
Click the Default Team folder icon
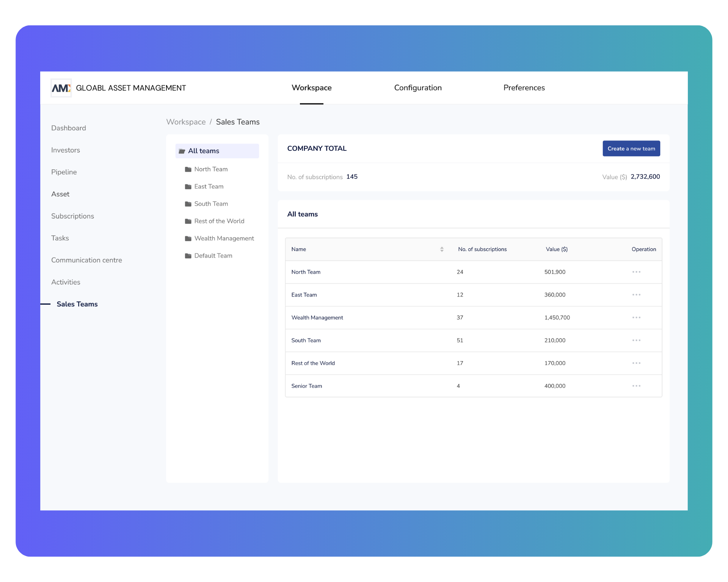(188, 256)
